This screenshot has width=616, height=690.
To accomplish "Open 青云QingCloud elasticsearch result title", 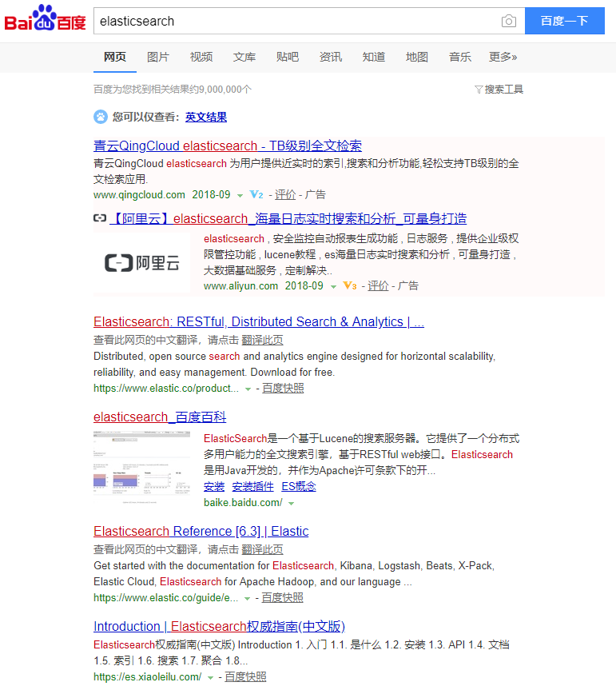I will [x=228, y=146].
